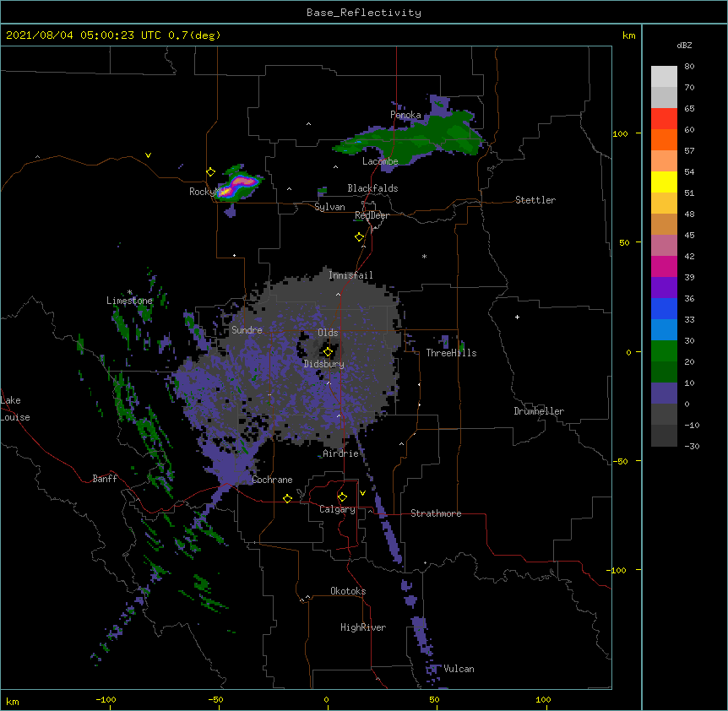The height and width of the screenshot is (711, 728).
Task: Click the Cochrane city label
Action: 272,480
